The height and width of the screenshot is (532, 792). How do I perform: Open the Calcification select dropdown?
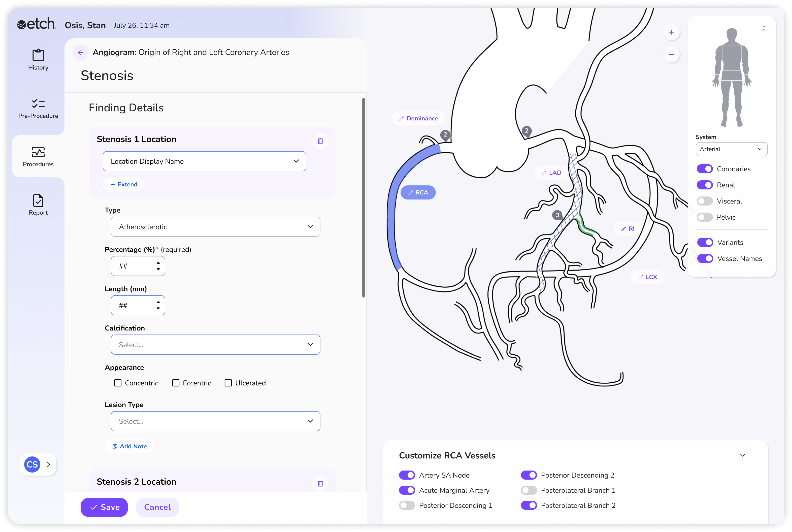215,345
